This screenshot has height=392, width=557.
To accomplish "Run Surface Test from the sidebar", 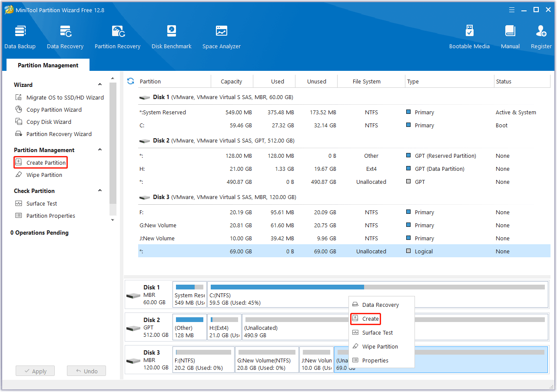I will click(x=36, y=203).
